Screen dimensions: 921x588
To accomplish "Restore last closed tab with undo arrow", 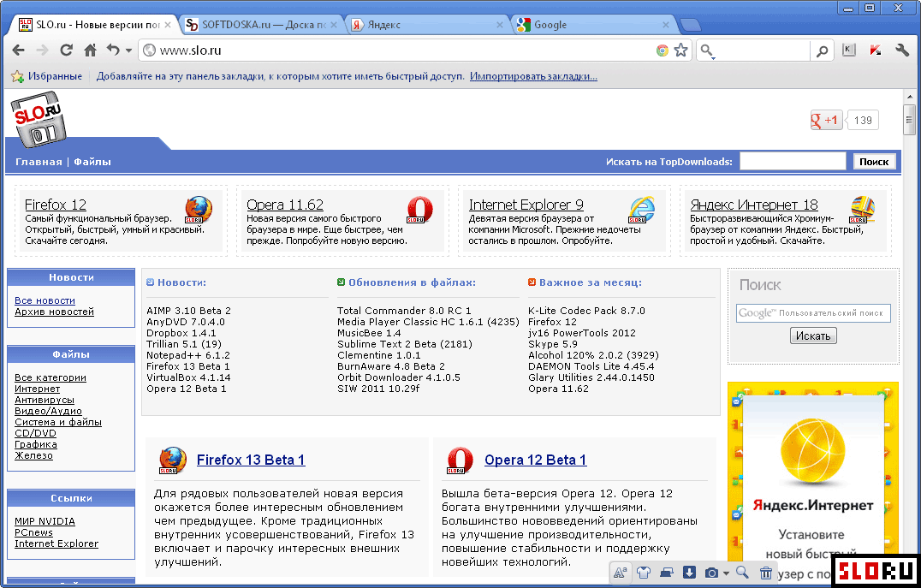I will click(113, 50).
